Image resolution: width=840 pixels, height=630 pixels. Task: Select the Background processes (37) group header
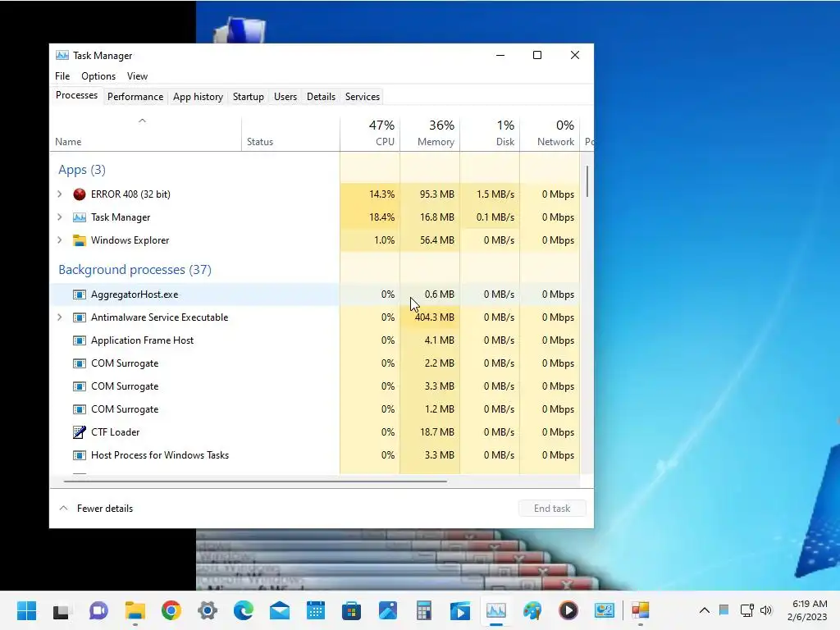135,269
